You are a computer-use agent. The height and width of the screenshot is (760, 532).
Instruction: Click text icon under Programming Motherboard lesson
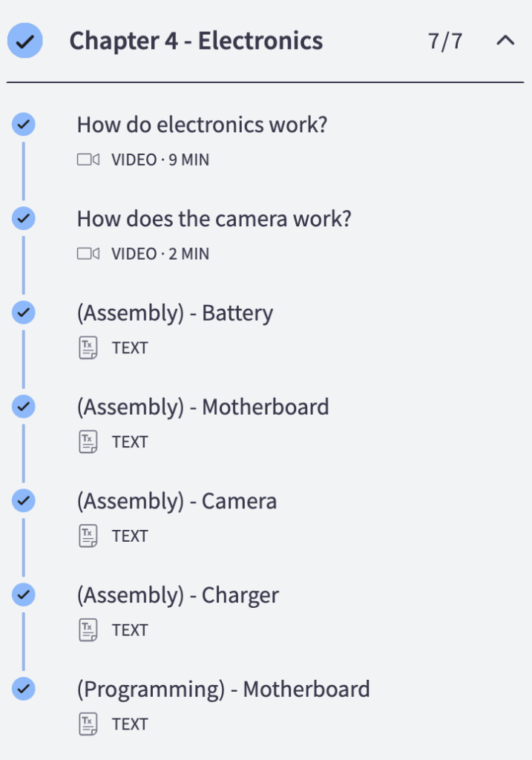pos(88,724)
